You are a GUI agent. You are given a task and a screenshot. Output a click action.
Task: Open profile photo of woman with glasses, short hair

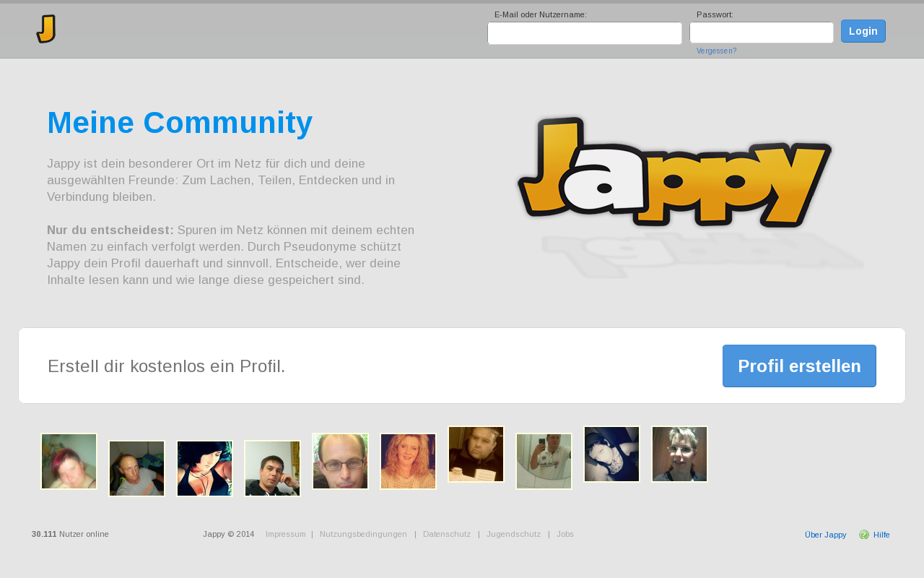(x=680, y=454)
